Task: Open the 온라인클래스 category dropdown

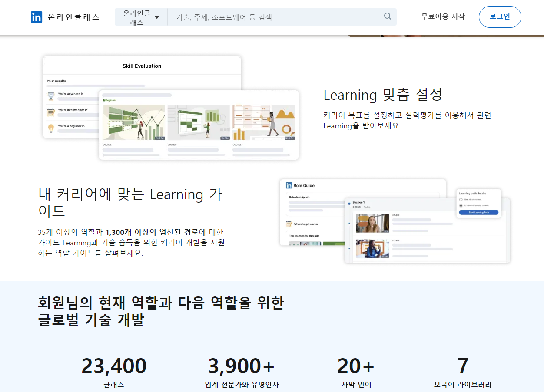Action: tap(141, 17)
